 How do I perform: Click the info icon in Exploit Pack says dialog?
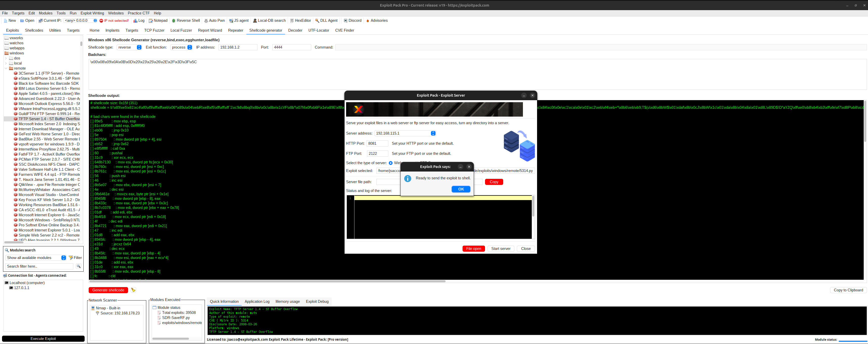(x=408, y=178)
